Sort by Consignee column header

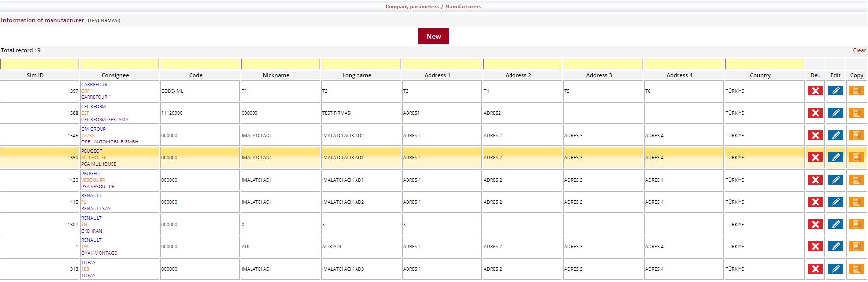click(x=115, y=75)
